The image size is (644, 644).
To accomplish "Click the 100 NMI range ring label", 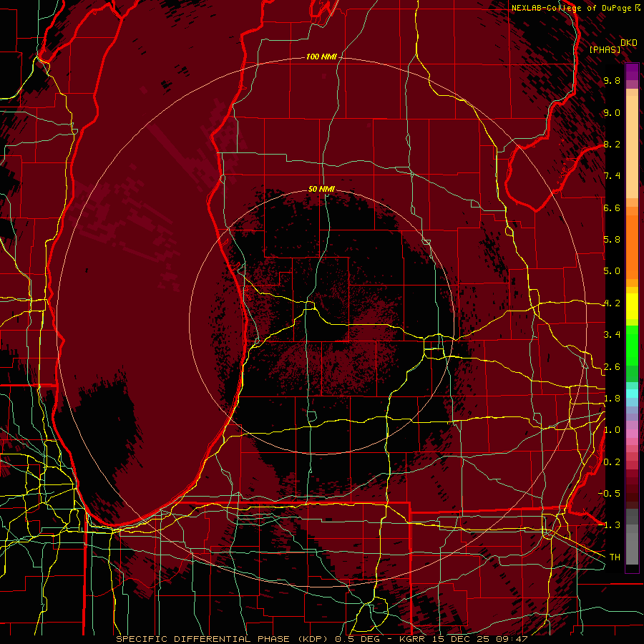I will [x=321, y=57].
